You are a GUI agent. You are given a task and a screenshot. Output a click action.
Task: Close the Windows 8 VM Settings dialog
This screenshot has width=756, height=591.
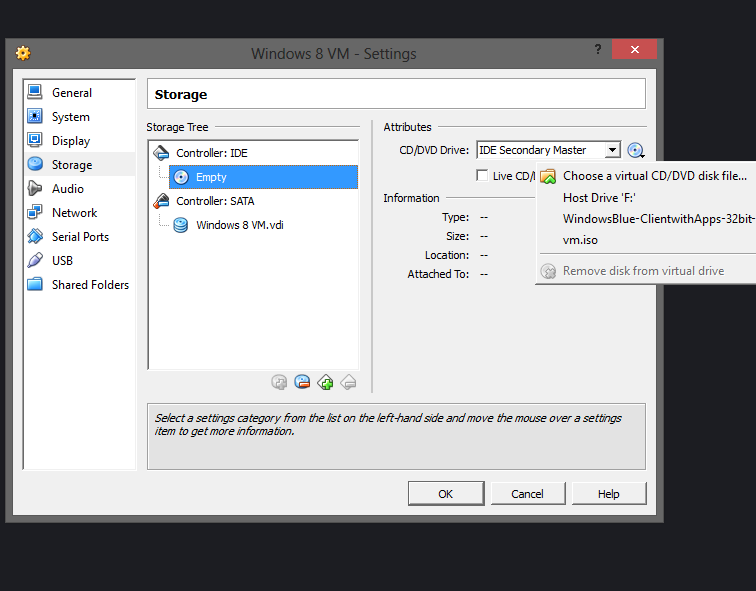click(x=634, y=49)
